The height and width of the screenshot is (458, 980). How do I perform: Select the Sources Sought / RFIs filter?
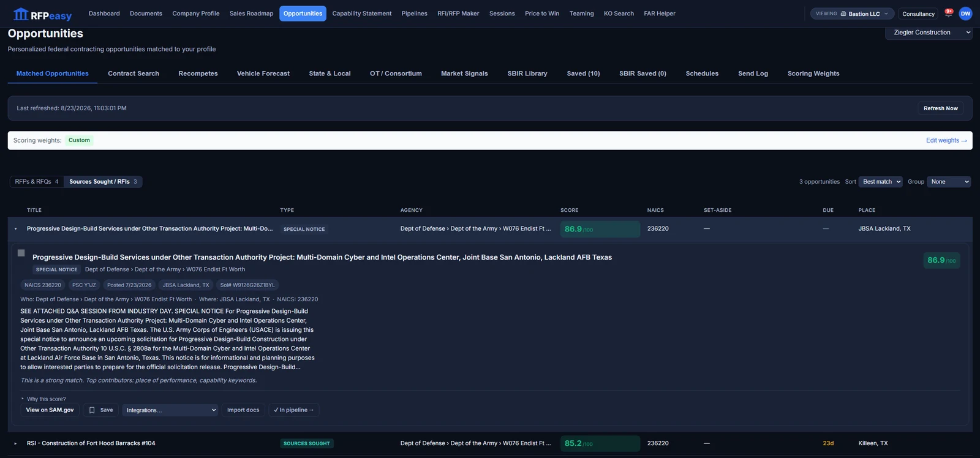click(103, 182)
